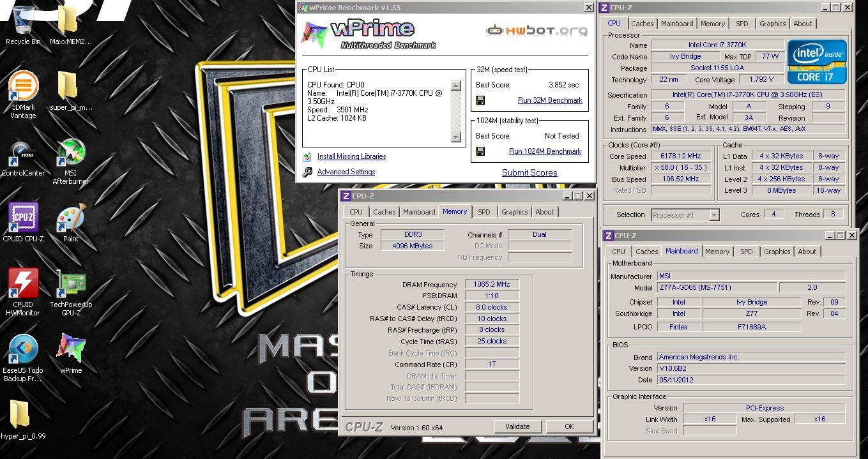Click Intel Core i7 3770K name field
The height and width of the screenshot is (459, 868).
(x=717, y=45)
